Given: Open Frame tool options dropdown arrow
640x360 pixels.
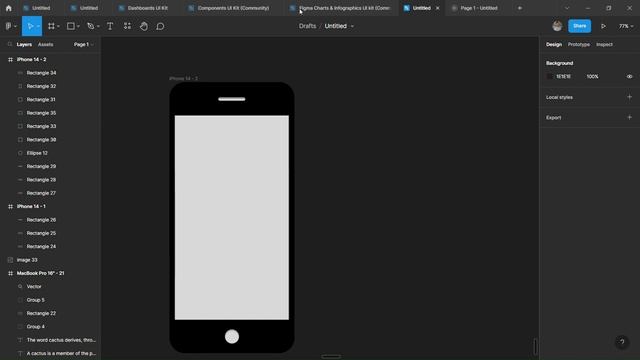Looking at the screenshot, I should pyautogui.click(x=58, y=27).
